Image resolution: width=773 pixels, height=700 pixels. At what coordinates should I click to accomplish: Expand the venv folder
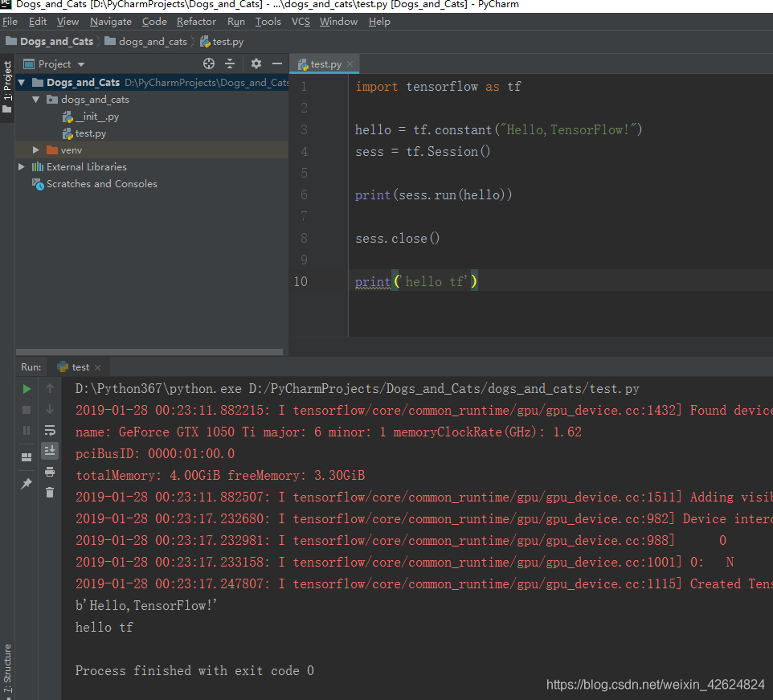pyautogui.click(x=35, y=149)
